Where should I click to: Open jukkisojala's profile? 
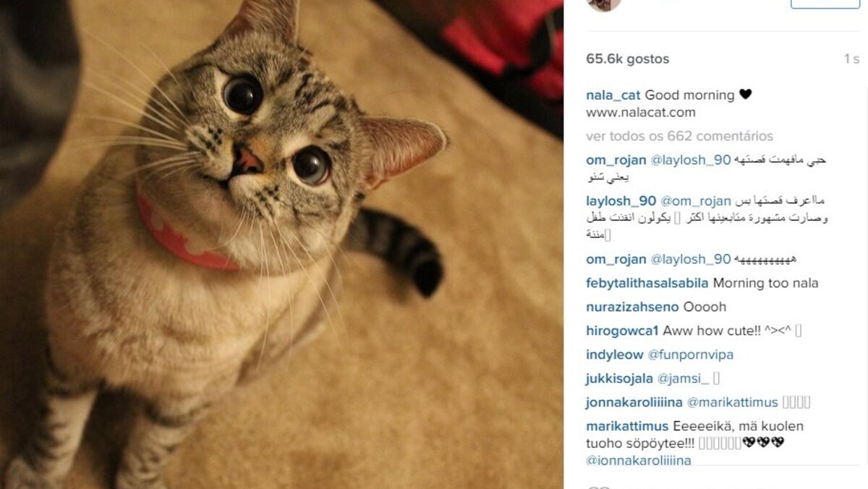tap(619, 379)
